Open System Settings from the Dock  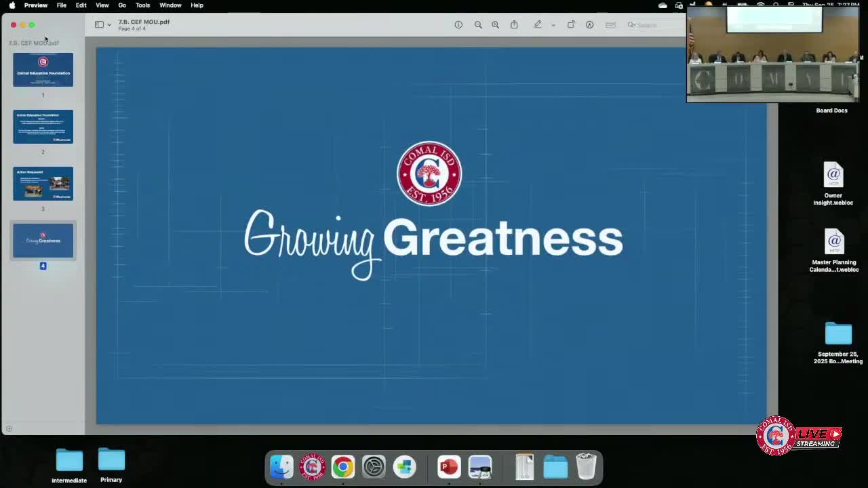pos(374,466)
